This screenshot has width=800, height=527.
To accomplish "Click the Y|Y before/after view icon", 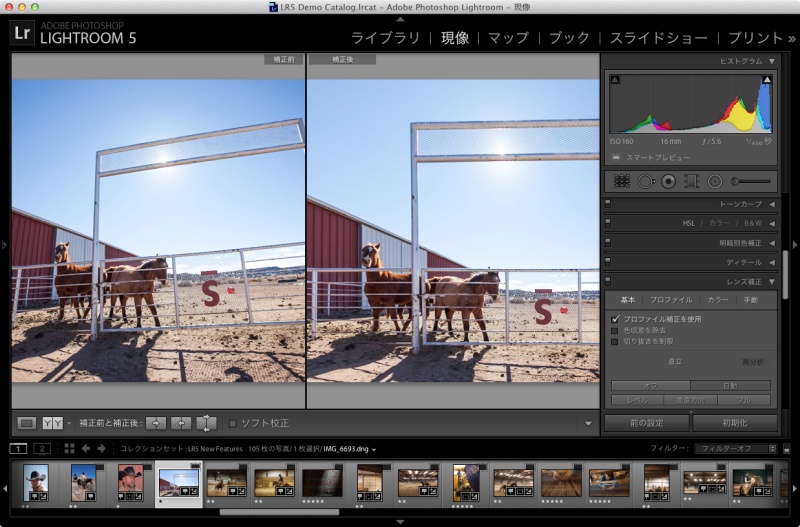I will (53, 423).
